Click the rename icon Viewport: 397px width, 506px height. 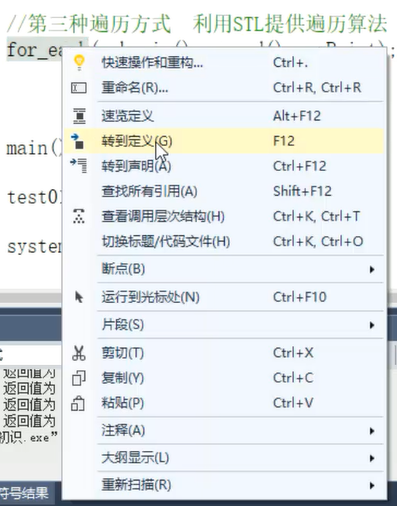tap(79, 88)
